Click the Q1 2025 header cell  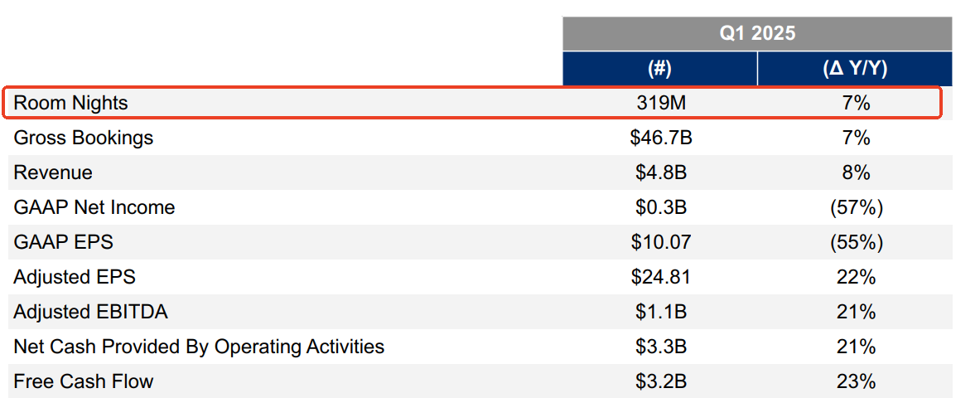[757, 33]
